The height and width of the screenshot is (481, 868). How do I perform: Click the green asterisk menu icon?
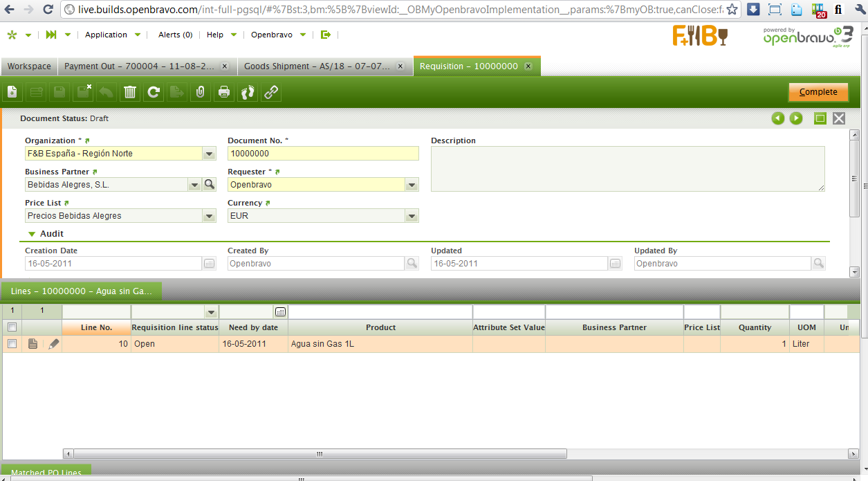coord(12,35)
